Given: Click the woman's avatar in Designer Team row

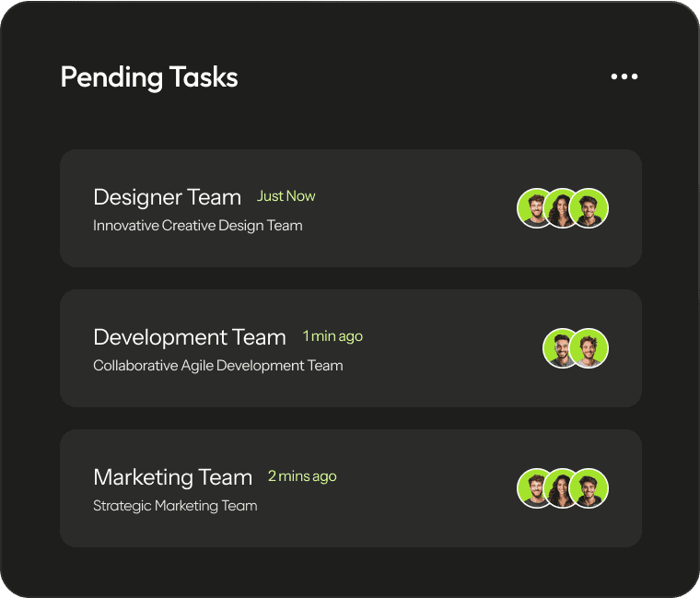Looking at the screenshot, I should pyautogui.click(x=561, y=208).
